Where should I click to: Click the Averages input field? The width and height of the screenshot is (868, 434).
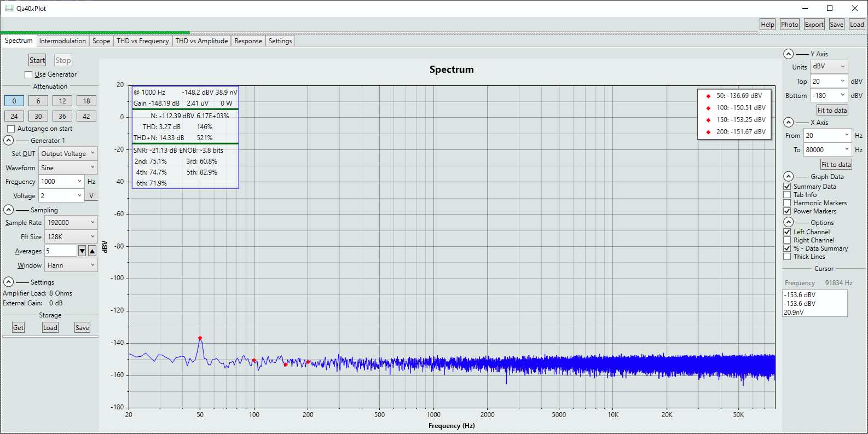[x=61, y=251]
